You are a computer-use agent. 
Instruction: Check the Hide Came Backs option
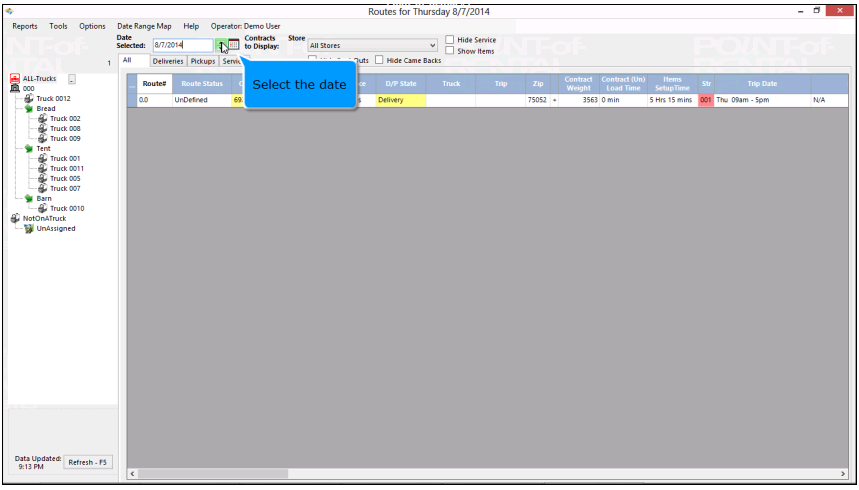[380, 61]
